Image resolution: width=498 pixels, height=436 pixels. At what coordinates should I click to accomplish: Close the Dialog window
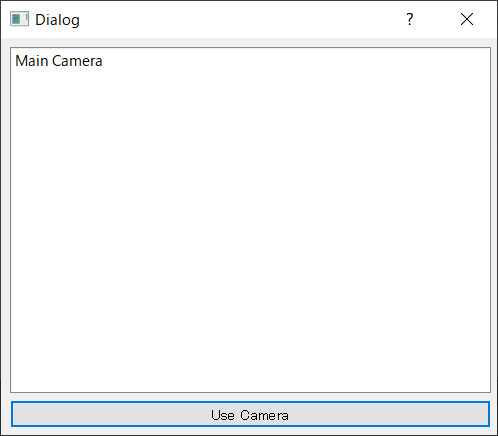[467, 19]
